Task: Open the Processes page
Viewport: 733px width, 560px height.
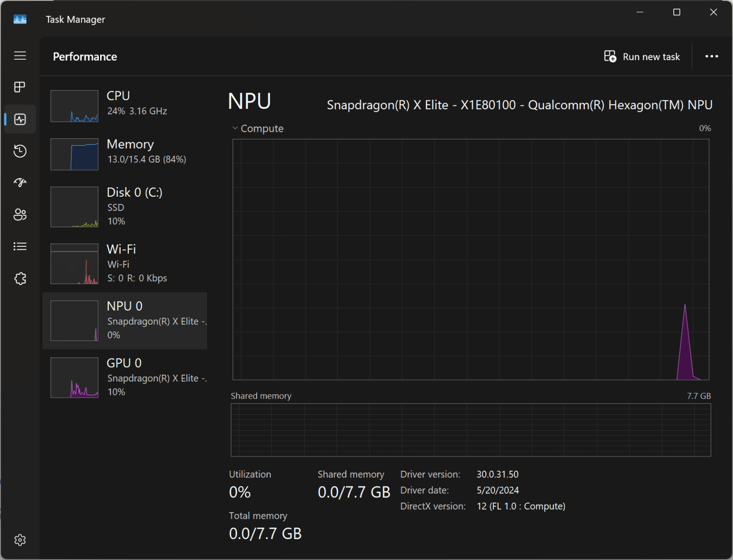Action: 20,87
